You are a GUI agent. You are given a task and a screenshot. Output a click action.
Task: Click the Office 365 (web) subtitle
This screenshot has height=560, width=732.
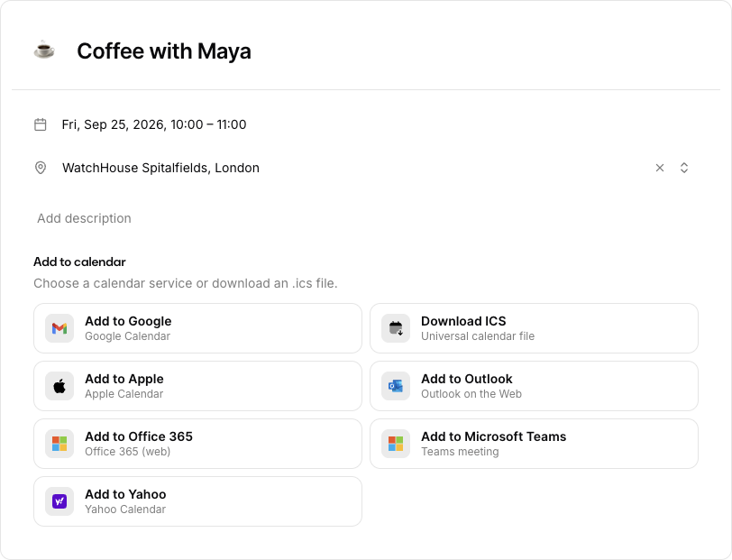click(x=127, y=452)
